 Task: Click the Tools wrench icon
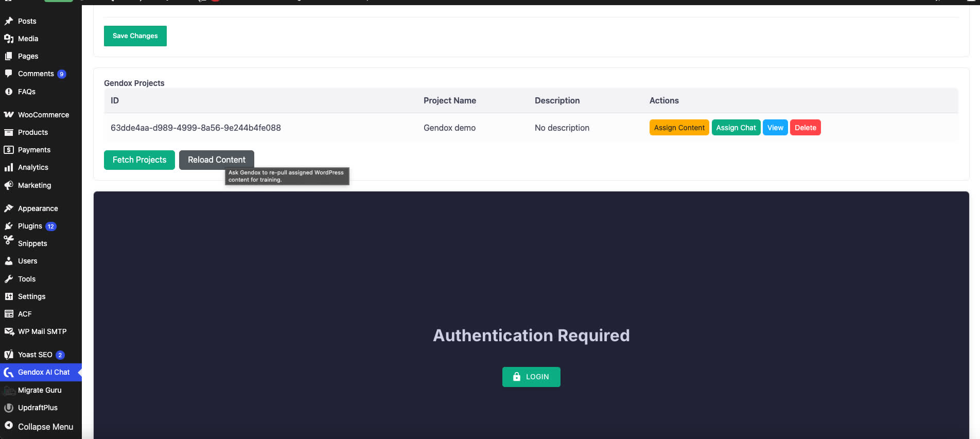9,279
